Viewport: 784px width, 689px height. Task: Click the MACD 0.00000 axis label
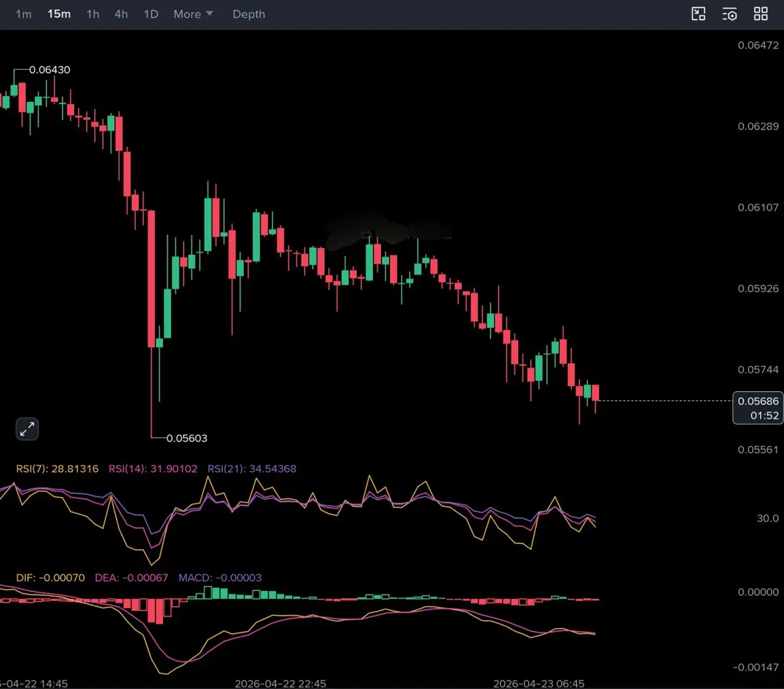click(758, 592)
